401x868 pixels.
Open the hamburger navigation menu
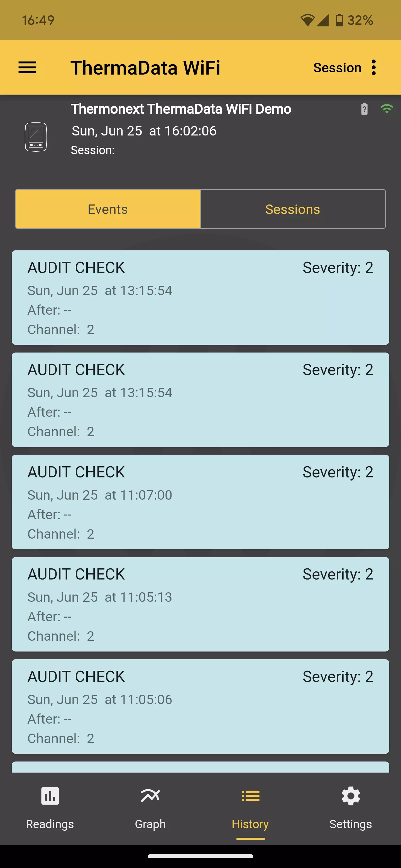tap(27, 68)
